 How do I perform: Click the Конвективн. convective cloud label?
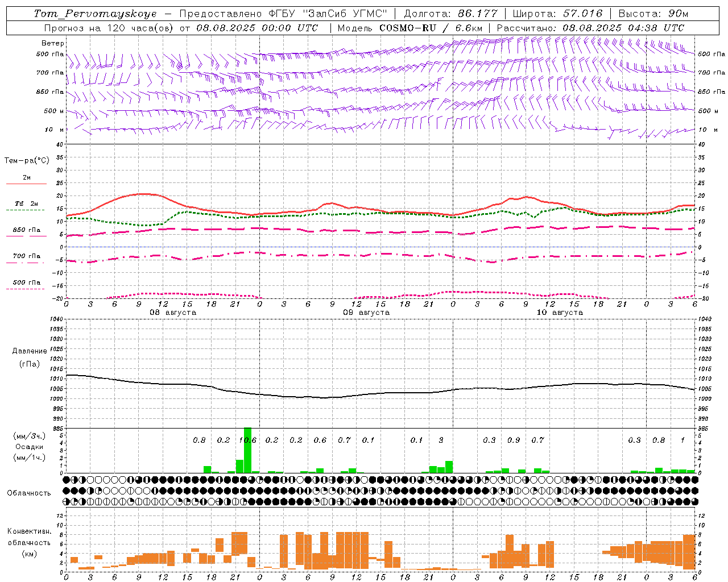tap(30, 531)
